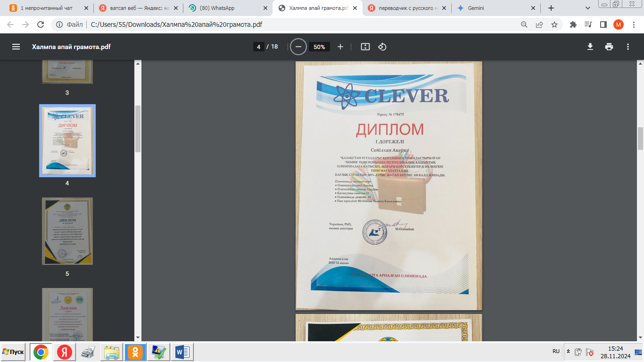Open the PDF viewer more actions menu
This screenshot has height=362, width=644.
tap(628, 47)
